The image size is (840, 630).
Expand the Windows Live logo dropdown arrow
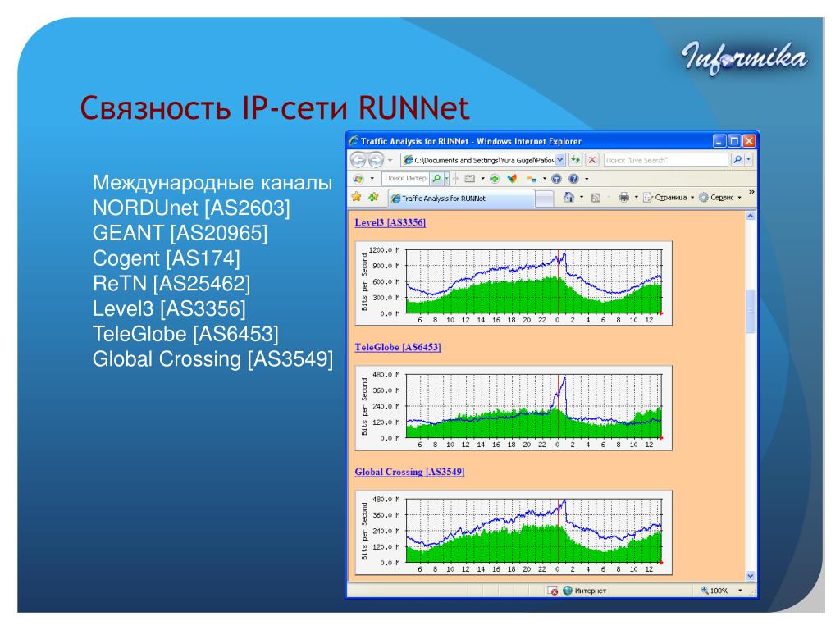pyautogui.click(x=372, y=179)
